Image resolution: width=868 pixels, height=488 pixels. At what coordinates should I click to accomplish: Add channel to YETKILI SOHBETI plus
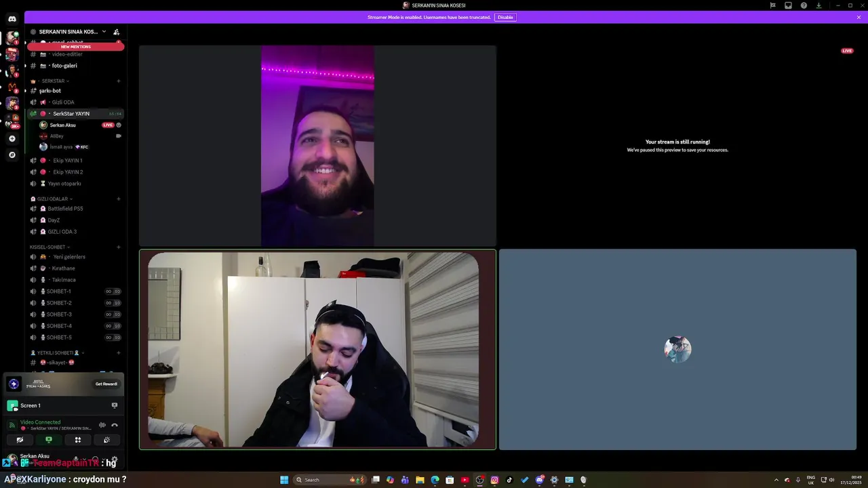tap(119, 353)
